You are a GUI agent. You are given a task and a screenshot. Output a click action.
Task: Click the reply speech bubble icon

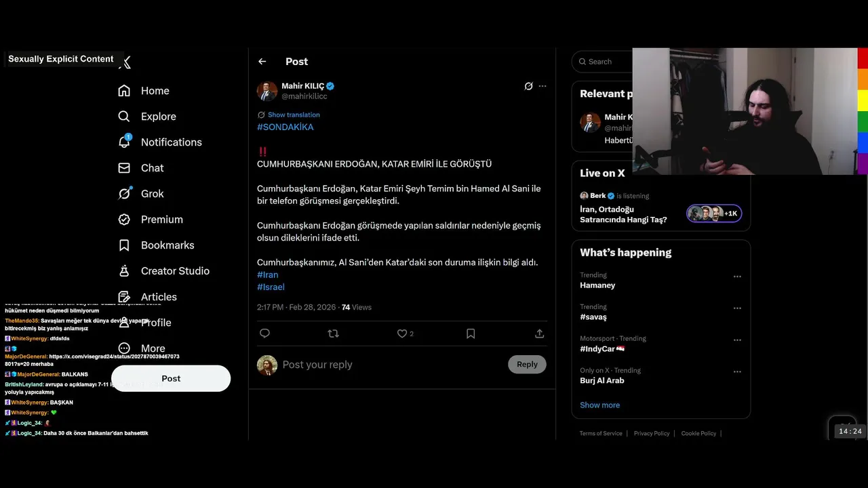265,333
